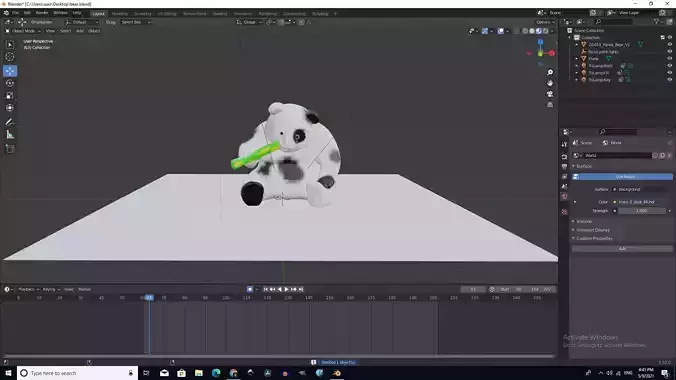Select the Annotate tool
676x380 pixels.
pos(10,122)
